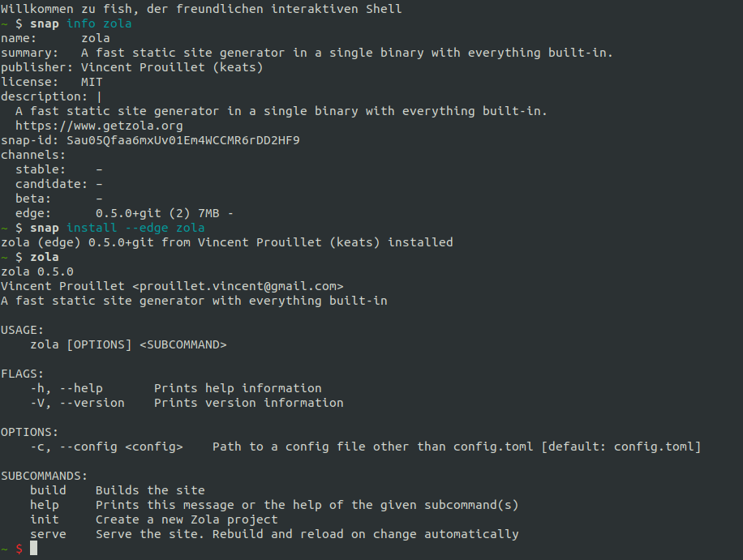Image resolution: width=743 pixels, height=560 pixels.
Task: Click the snap-id string value
Action: pos(183,140)
